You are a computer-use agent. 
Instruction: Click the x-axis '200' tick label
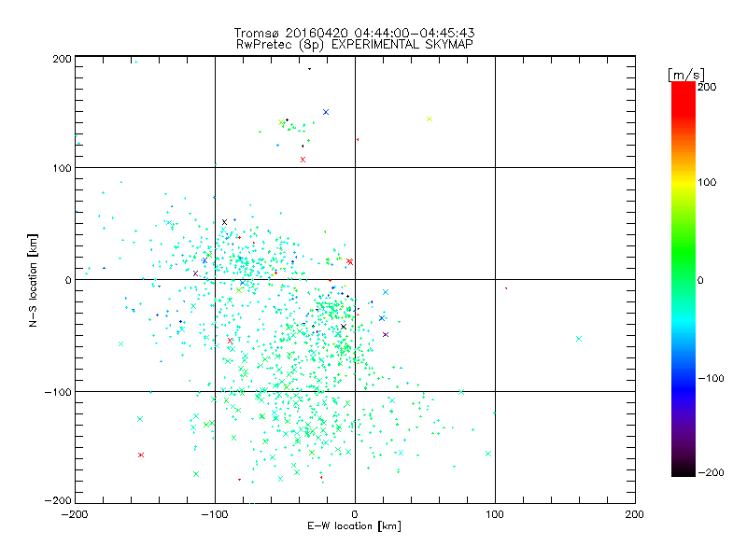(635, 514)
